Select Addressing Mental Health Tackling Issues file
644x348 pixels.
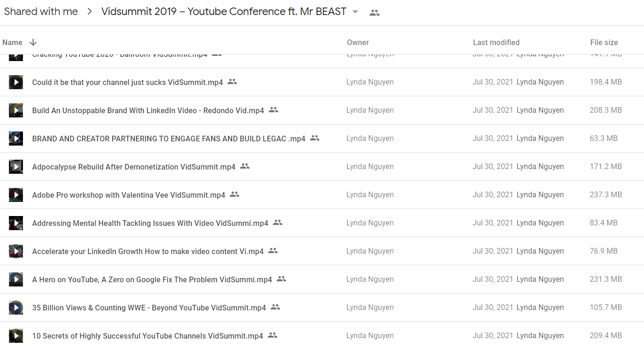click(150, 223)
